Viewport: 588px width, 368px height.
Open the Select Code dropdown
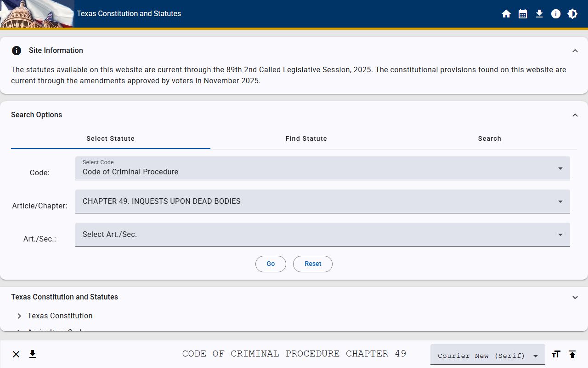(x=322, y=168)
